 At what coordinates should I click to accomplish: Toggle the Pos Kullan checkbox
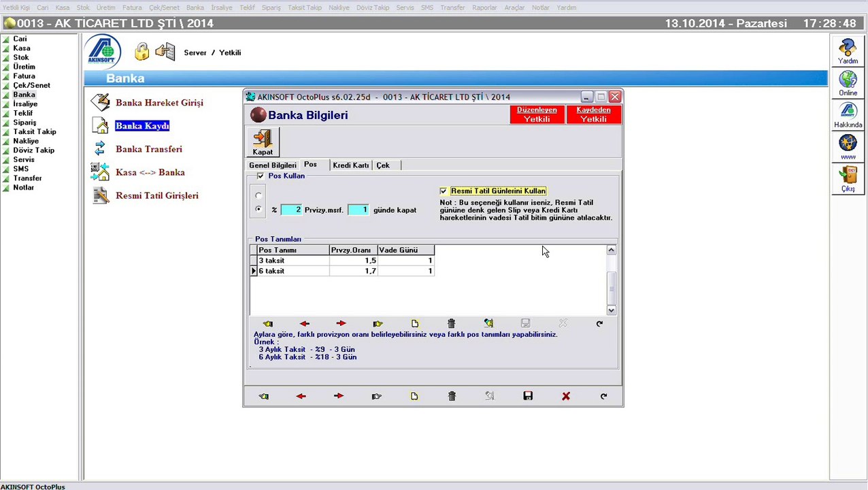point(261,176)
